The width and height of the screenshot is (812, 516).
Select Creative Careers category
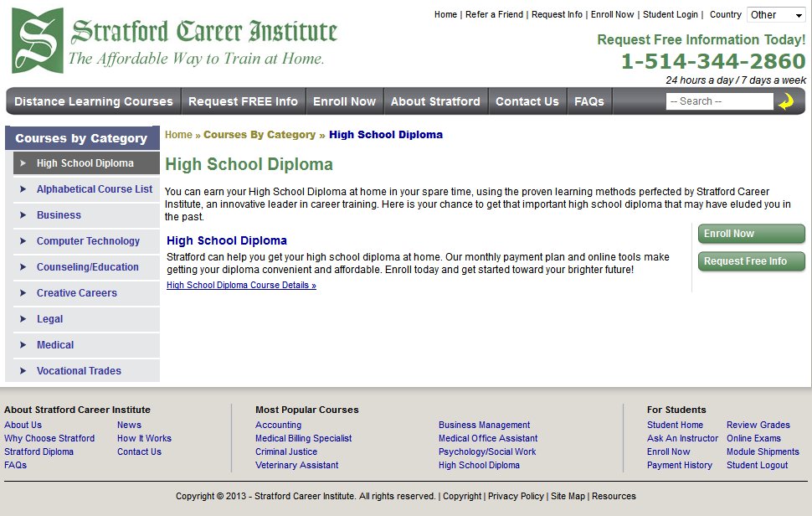pyautogui.click(x=77, y=292)
